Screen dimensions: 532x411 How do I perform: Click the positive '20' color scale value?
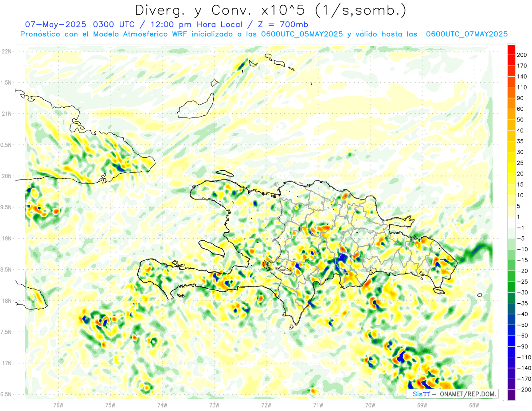(520, 174)
